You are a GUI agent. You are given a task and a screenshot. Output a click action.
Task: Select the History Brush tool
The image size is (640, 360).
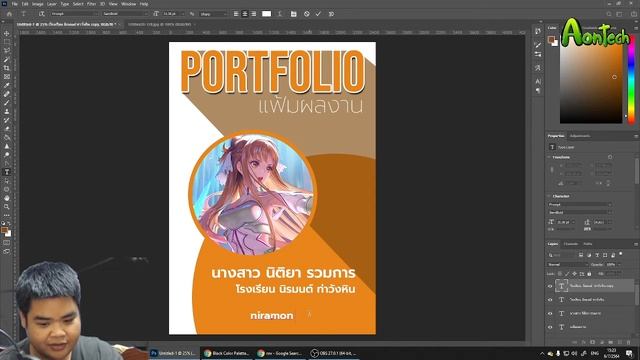click(x=7, y=120)
